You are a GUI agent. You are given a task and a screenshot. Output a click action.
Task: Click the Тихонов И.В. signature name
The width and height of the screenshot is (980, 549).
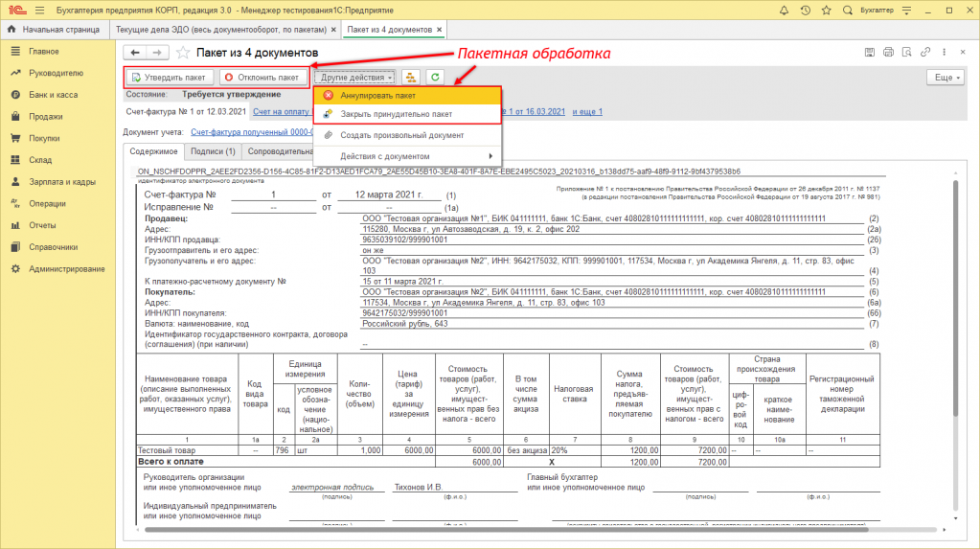(418, 487)
